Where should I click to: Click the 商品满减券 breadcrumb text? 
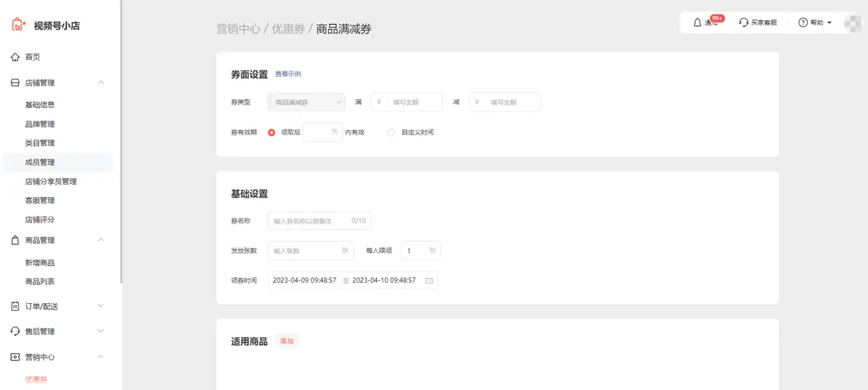[344, 29]
